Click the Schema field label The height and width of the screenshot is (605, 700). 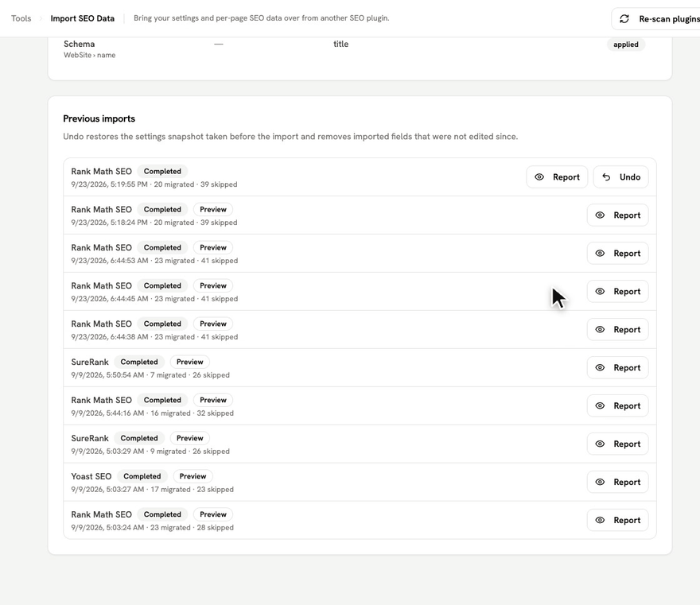pos(79,45)
